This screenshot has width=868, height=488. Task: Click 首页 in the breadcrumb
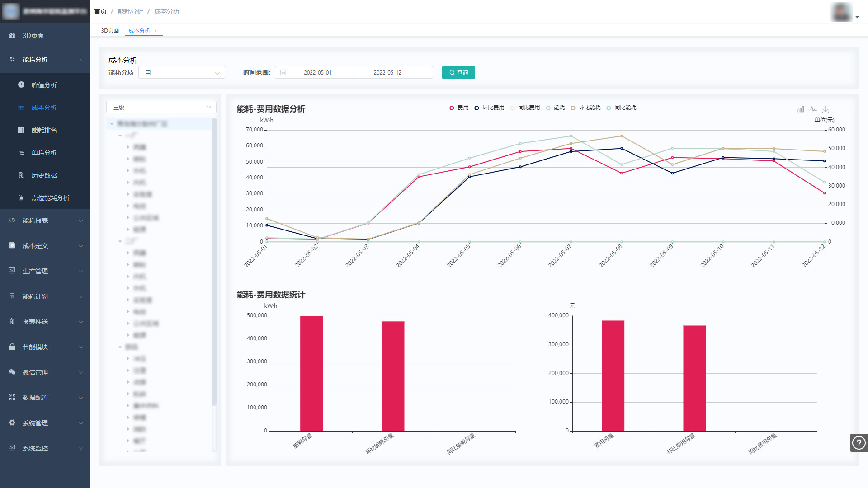point(100,11)
